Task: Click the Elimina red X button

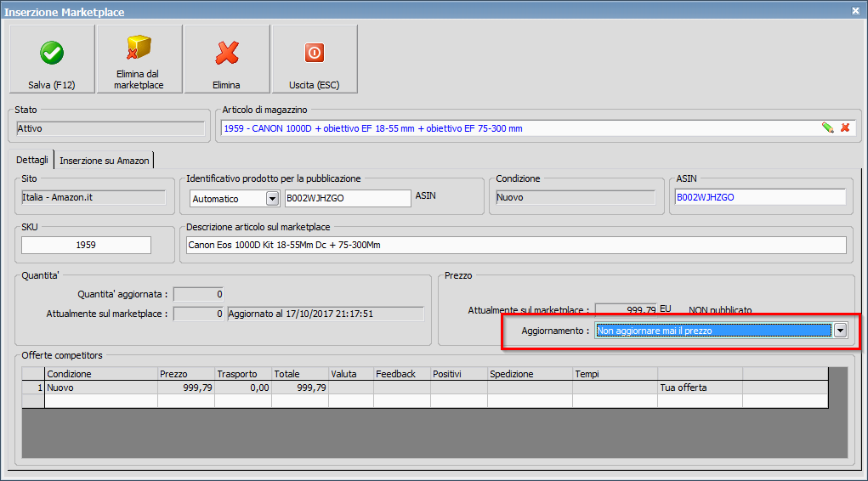Action: pyautogui.click(x=227, y=59)
